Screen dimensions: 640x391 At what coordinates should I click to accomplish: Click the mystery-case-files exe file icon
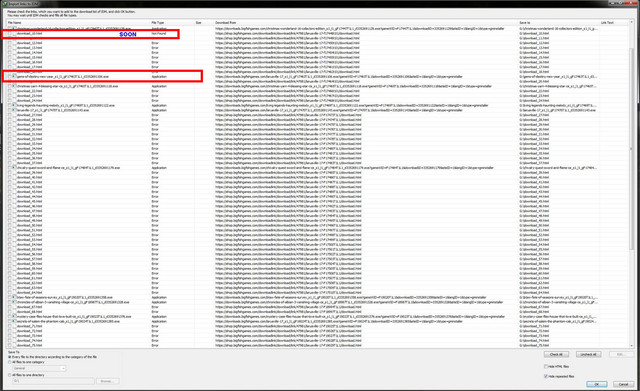(x=14, y=316)
